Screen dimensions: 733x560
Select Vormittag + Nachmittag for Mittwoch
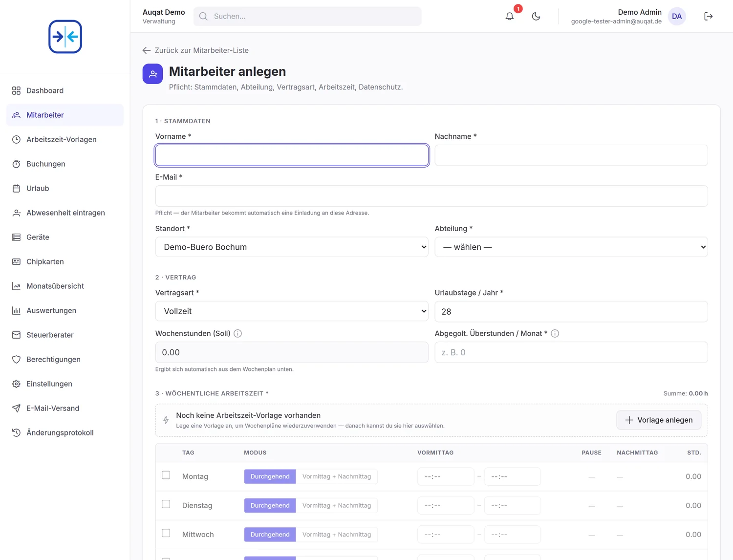[x=337, y=535]
